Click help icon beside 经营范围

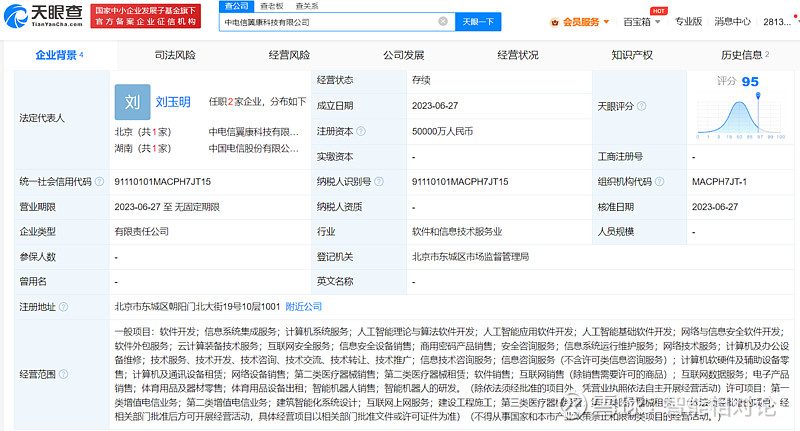tap(63, 374)
